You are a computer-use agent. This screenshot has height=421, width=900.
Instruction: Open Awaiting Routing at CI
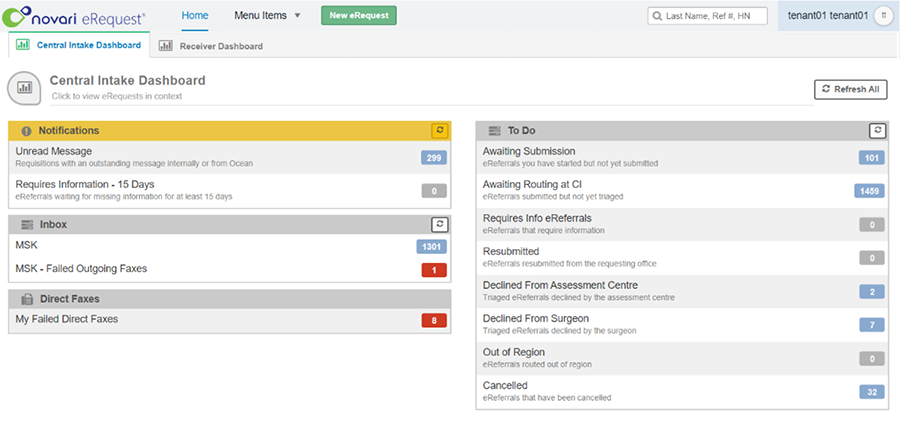682,191
